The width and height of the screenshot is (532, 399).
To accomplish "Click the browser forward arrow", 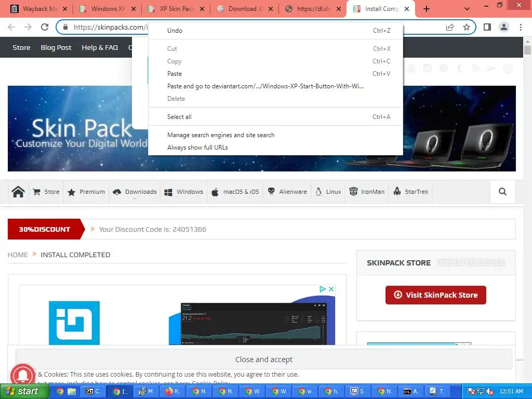I will [28, 27].
